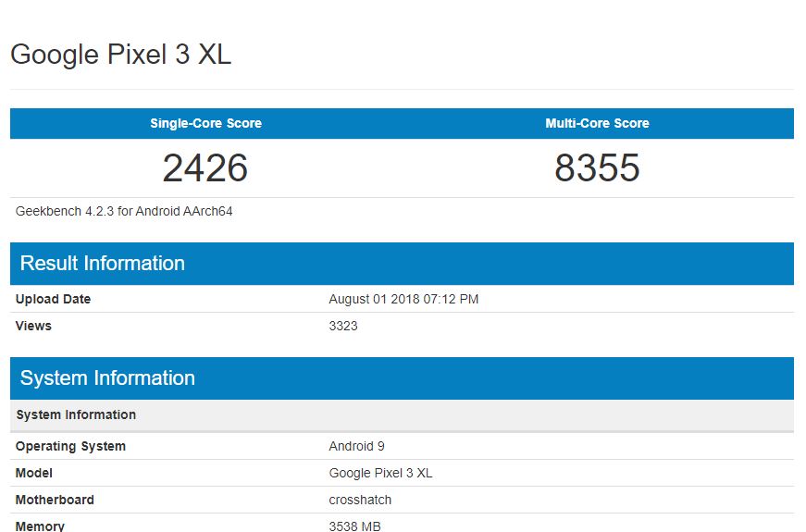Click the Motherboard label
Image resolution: width=806 pixels, height=532 pixels.
click(x=55, y=500)
